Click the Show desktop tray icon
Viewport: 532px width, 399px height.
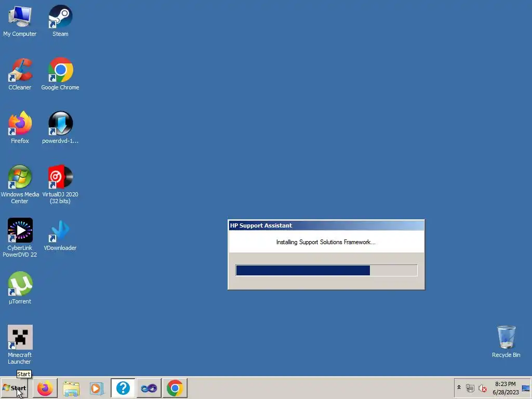[526, 388]
